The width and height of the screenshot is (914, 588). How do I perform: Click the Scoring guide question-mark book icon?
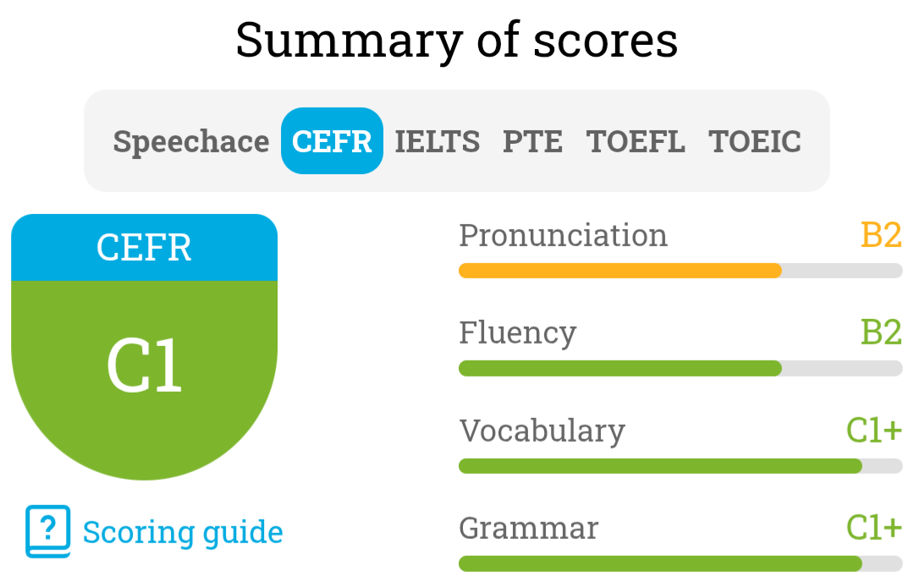pos(47,531)
